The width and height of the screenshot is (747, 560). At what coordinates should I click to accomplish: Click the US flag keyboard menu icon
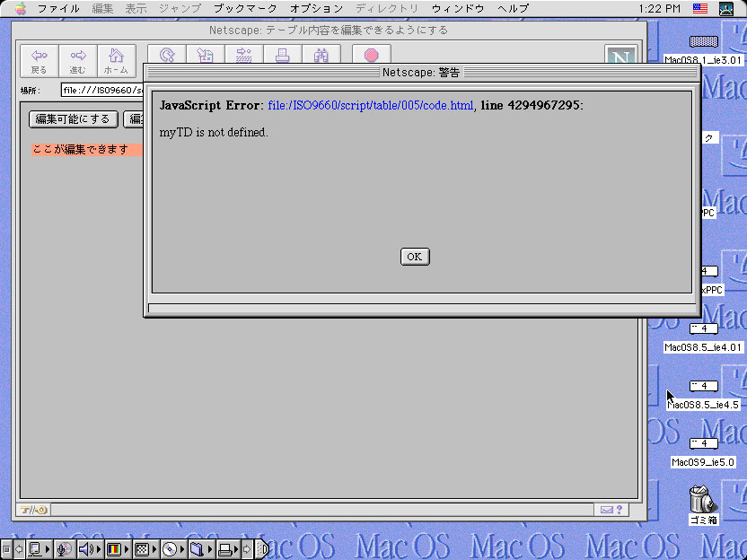tap(700, 9)
